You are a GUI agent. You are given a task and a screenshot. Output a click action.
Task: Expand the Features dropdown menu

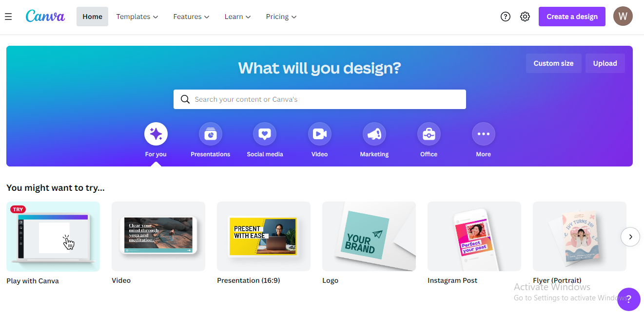[191, 17]
